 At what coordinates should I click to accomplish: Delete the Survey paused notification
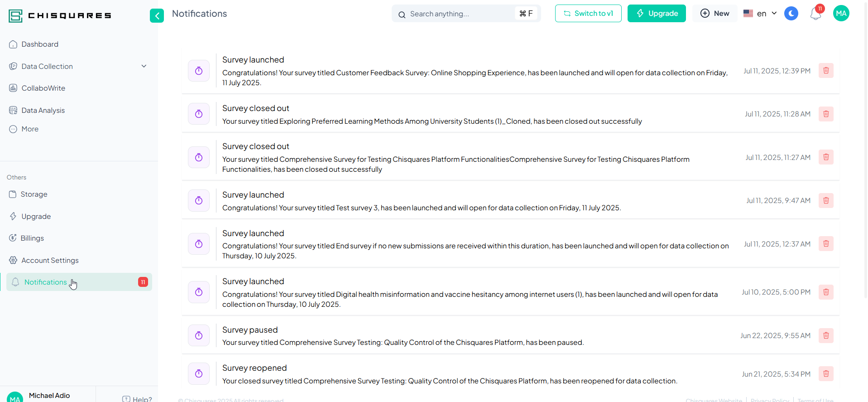pyautogui.click(x=826, y=335)
